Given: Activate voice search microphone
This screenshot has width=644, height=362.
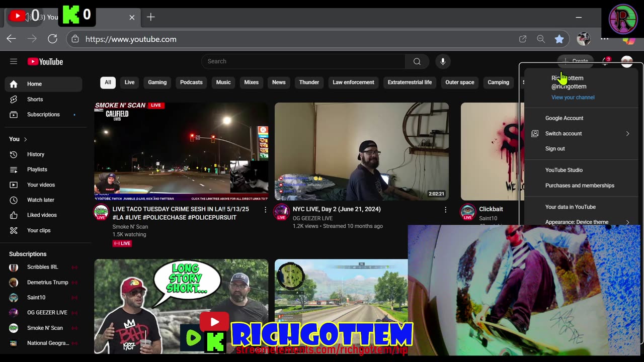Looking at the screenshot, I should pyautogui.click(x=443, y=61).
